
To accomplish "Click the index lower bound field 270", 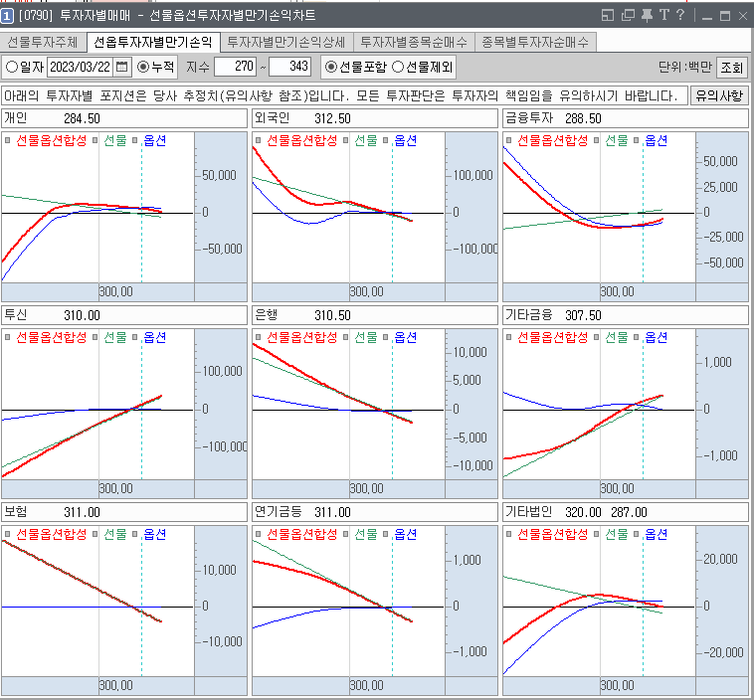I will pyautogui.click(x=236, y=67).
